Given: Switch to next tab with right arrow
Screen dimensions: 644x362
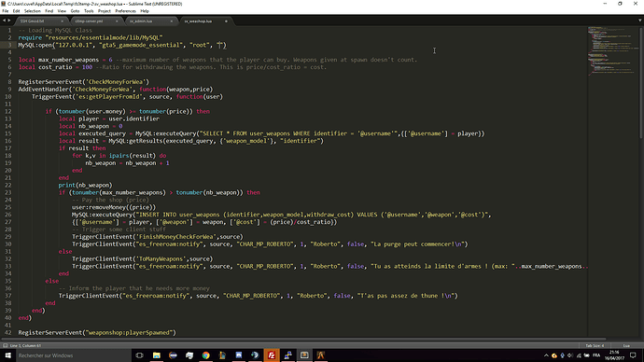Looking at the screenshot, I should (9, 21).
